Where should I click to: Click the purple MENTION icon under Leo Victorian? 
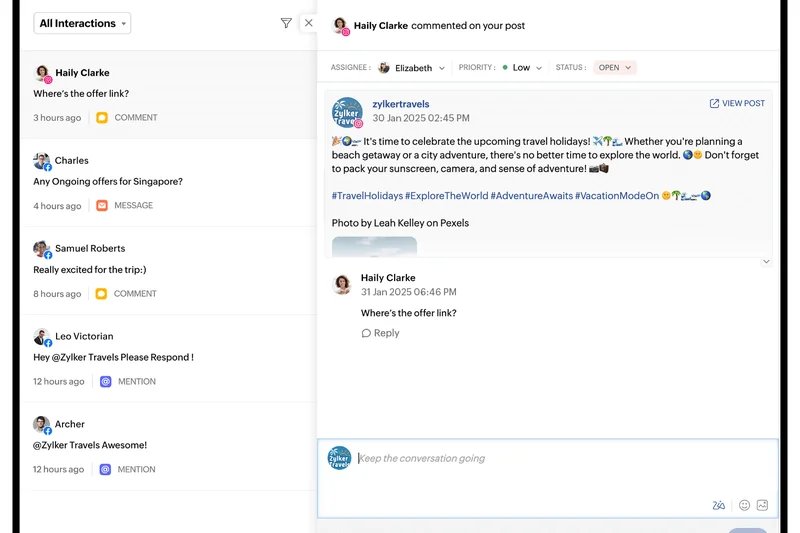coord(106,382)
